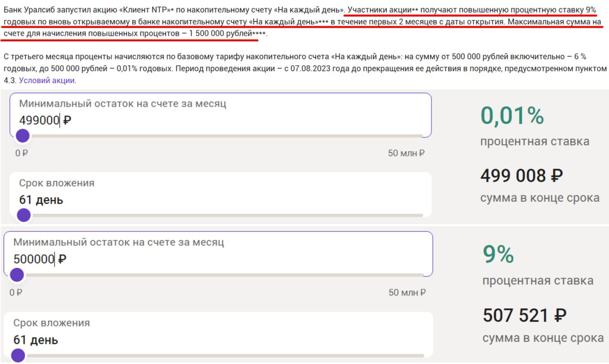The height and width of the screenshot is (364, 609).
Task: Click the 0,01% interest rate value
Action: [x=512, y=116]
